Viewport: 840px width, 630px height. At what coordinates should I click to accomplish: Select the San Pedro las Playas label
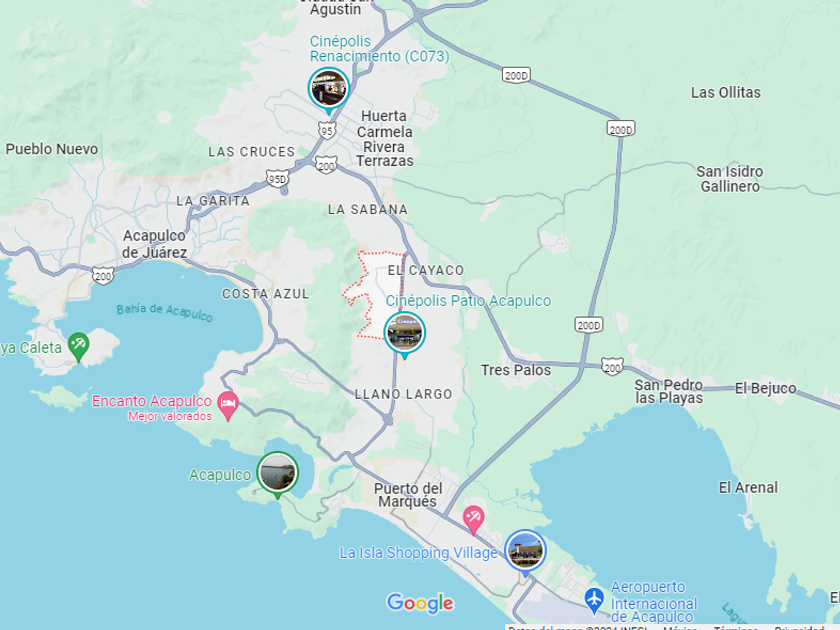(669, 392)
